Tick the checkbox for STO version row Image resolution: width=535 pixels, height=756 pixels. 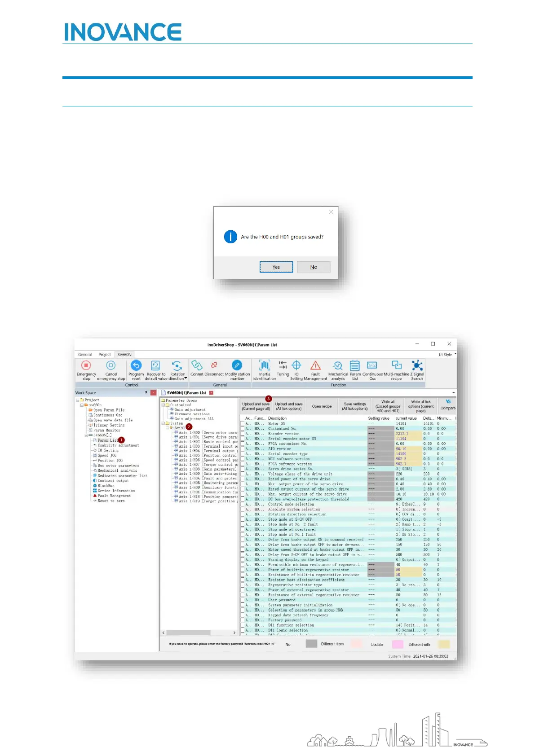[243, 449]
